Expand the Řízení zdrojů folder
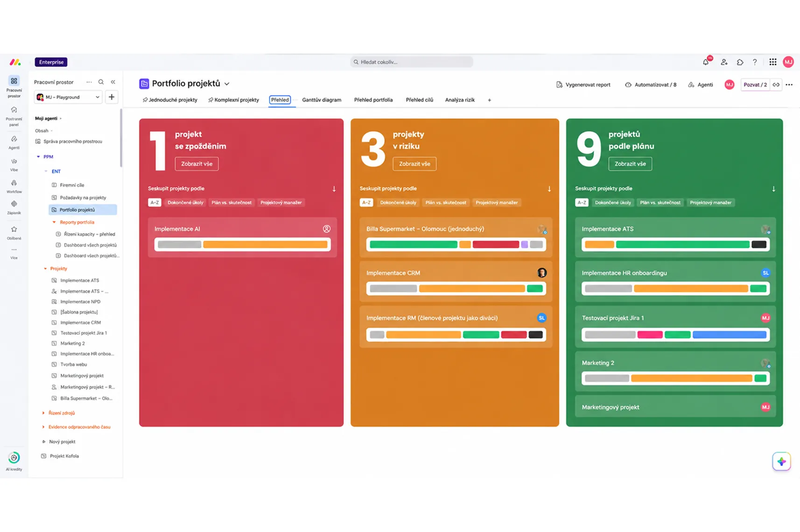Viewport: 800px width, 532px height. 43,413
